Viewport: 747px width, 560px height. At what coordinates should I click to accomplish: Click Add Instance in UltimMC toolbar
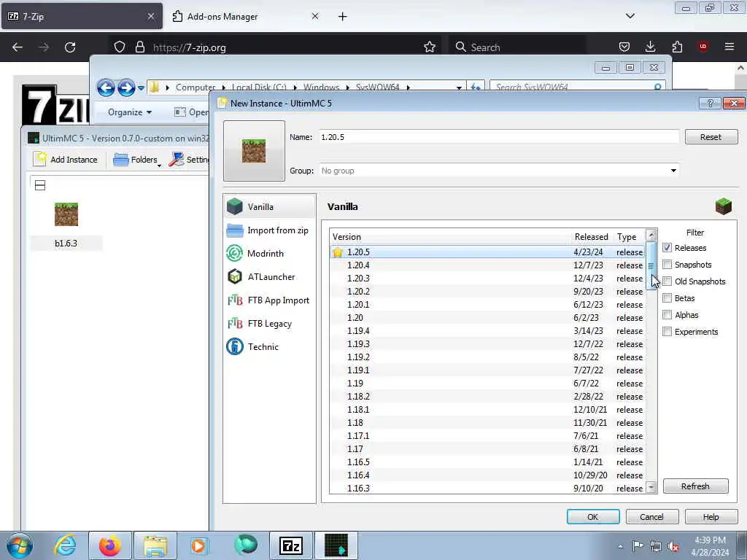click(x=66, y=160)
